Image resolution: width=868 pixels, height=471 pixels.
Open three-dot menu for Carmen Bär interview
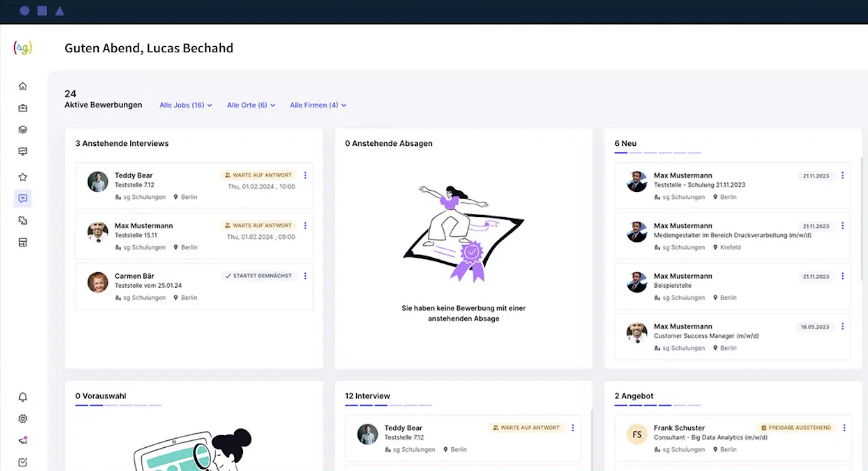click(x=305, y=276)
